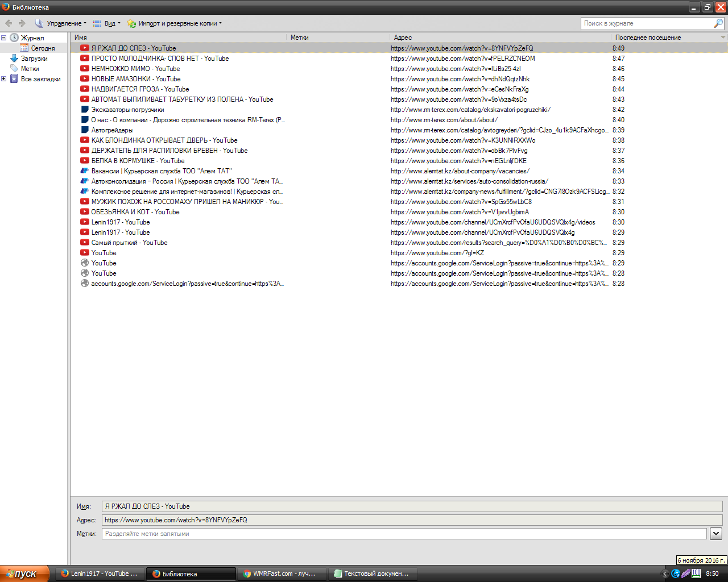This screenshot has width=728, height=582.
Task: Click globe icon of 8:29 YouTube accounts.google row
Action: (85, 263)
